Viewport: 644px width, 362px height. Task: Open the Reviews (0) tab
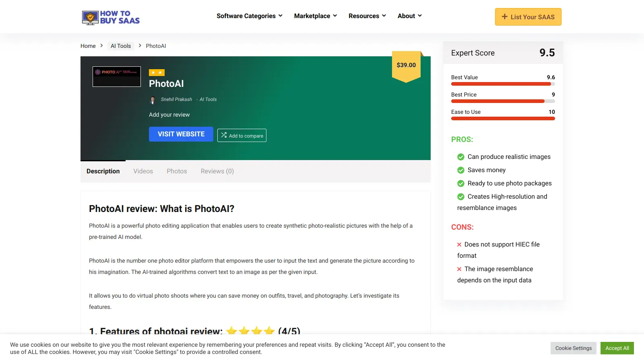217,171
